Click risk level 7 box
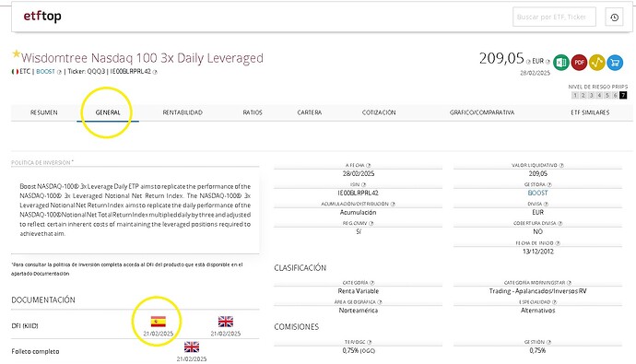This screenshot has width=636, height=364. (623, 95)
